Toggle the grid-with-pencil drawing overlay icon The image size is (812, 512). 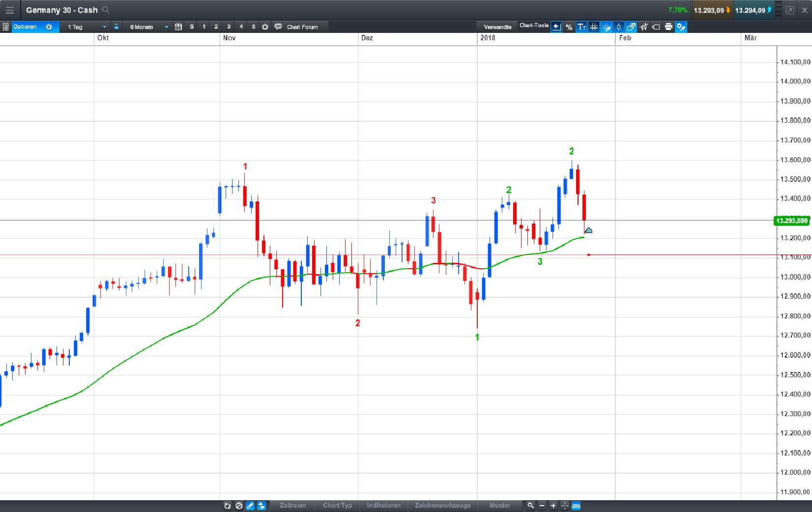click(606, 27)
